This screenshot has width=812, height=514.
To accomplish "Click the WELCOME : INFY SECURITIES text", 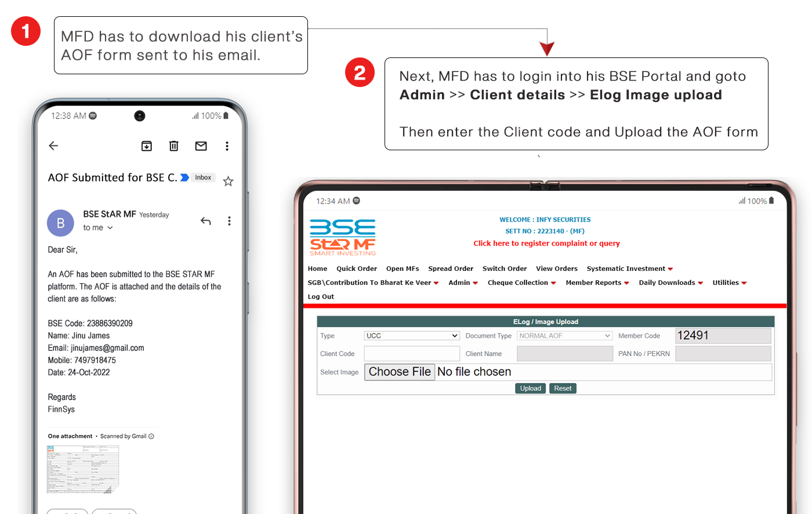I will click(x=545, y=220).
